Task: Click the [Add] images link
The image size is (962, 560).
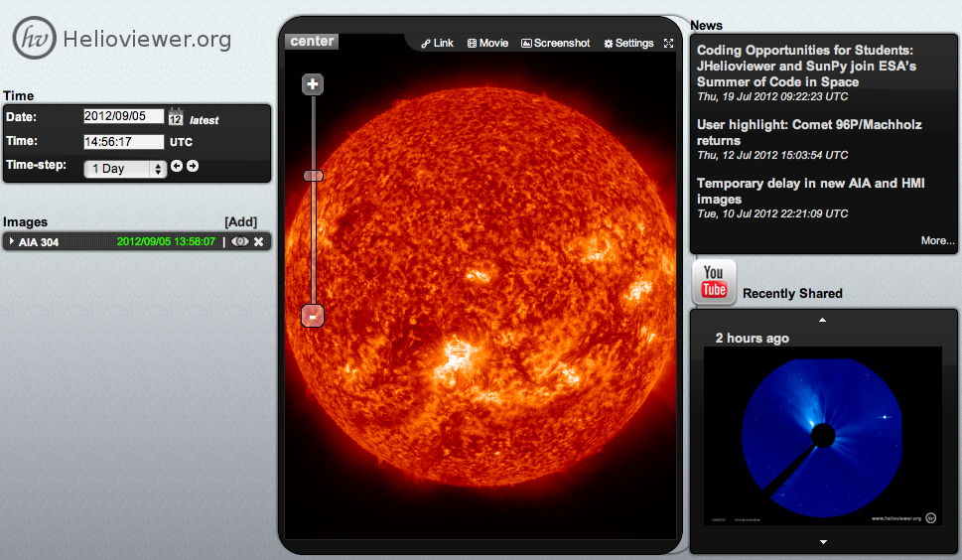Action: click(240, 221)
